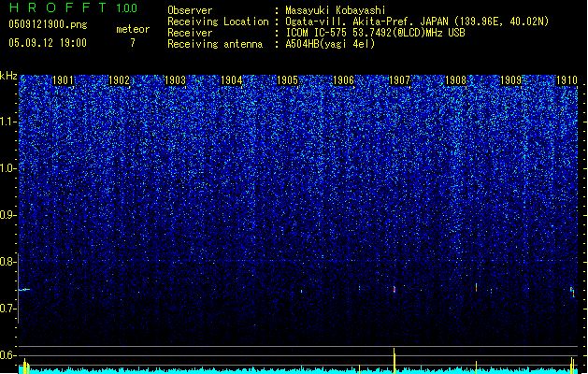Screen dimensions: 588x374
Task: Click the 1902 time marker
Action: pyautogui.click(x=119, y=80)
